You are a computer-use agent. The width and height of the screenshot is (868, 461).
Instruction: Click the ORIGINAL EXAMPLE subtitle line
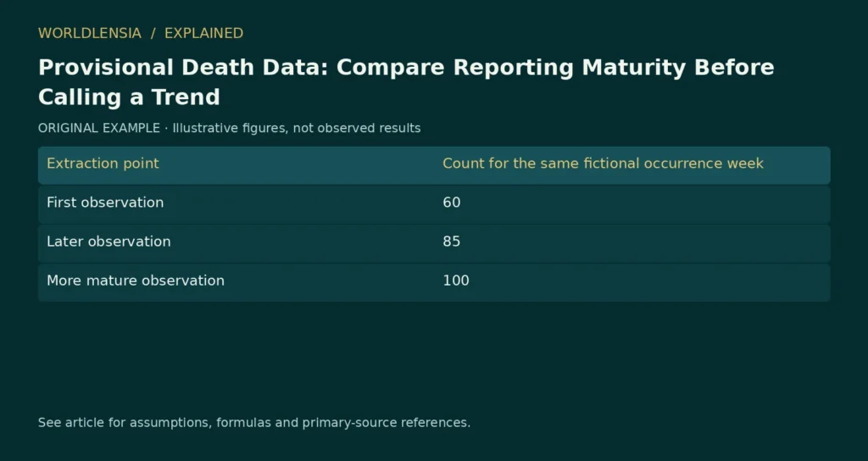click(229, 129)
